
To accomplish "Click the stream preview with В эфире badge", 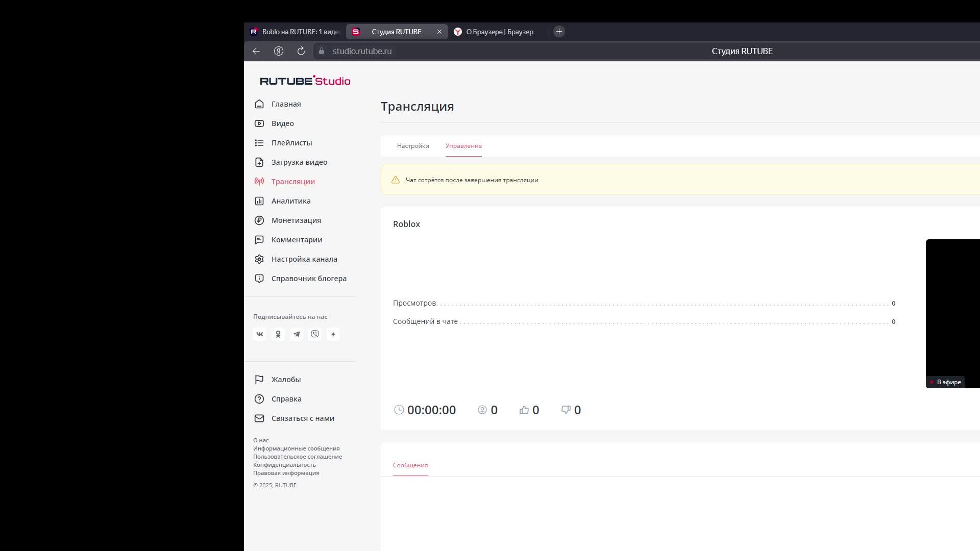I will pos(953,314).
